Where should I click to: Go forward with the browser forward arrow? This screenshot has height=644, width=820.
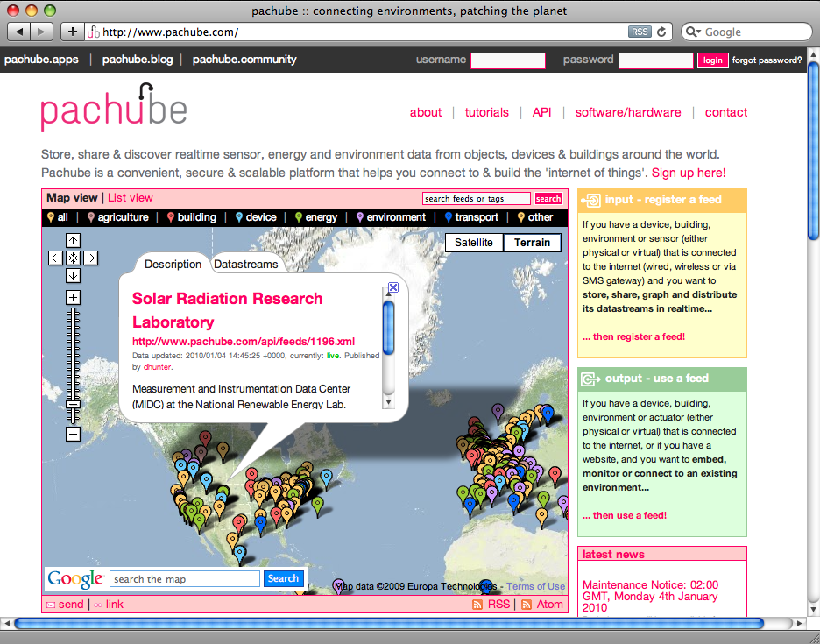(42, 32)
